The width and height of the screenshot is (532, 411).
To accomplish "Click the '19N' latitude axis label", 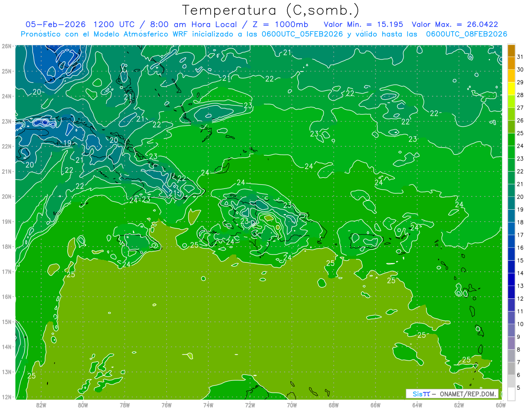I will click(x=7, y=221).
